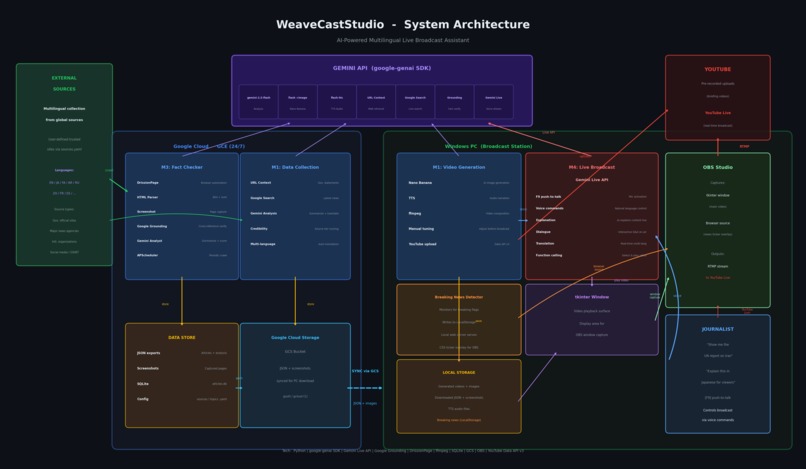Click the "Credibility" row in Data Collection
The height and width of the screenshot is (469, 806).
295,229
